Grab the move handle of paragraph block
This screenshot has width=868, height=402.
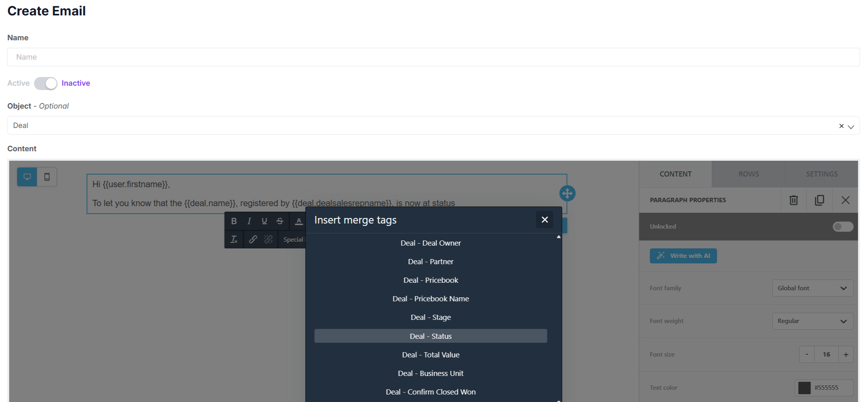(x=567, y=193)
